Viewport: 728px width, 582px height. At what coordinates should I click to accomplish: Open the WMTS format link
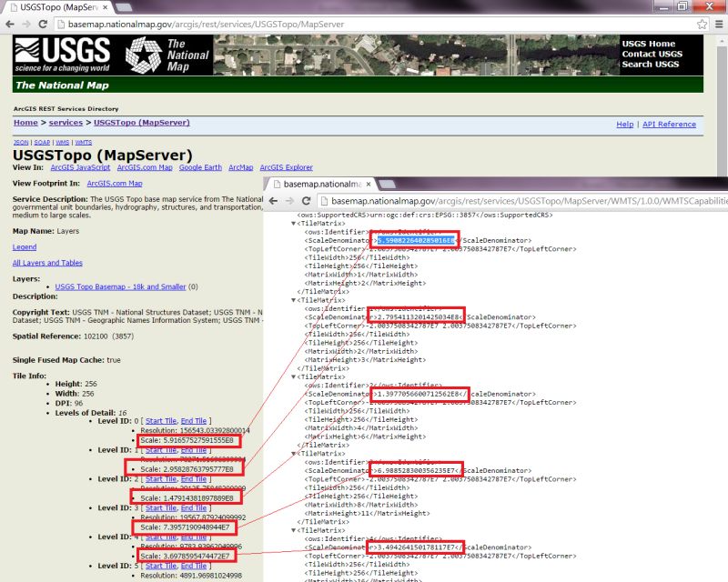84,142
